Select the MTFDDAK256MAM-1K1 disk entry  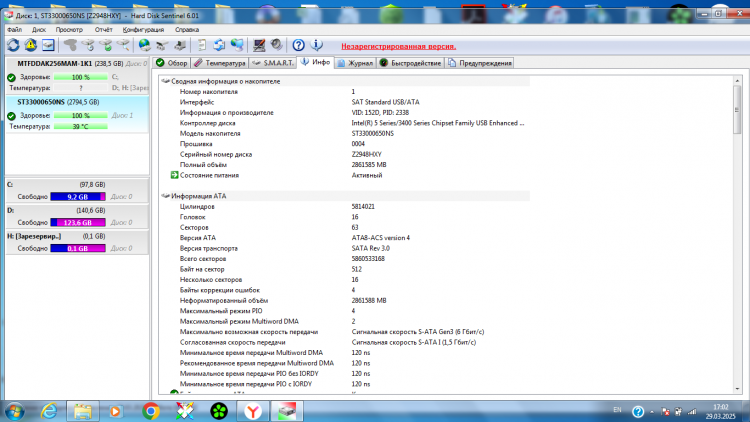pos(77,76)
